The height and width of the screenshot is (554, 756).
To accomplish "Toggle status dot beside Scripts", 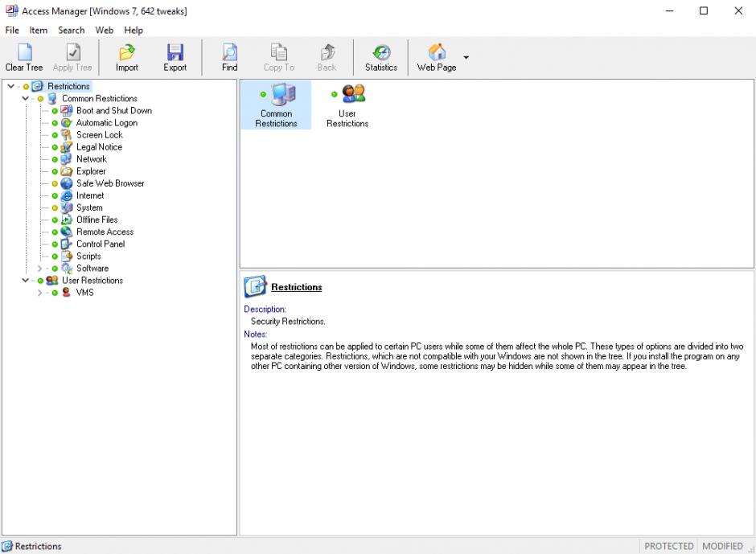I will click(x=55, y=256).
